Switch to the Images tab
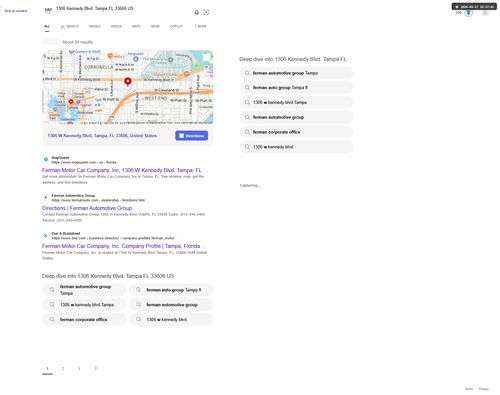500x395 pixels. click(x=94, y=26)
